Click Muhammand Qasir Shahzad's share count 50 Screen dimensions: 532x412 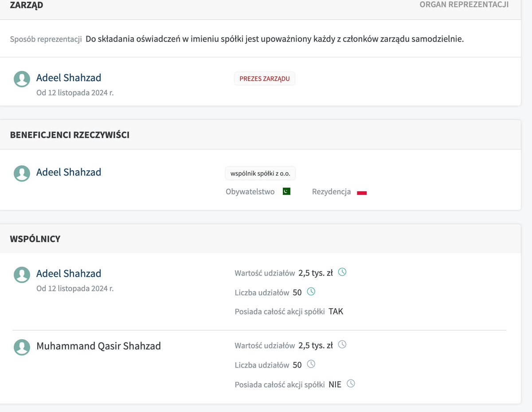tap(297, 365)
